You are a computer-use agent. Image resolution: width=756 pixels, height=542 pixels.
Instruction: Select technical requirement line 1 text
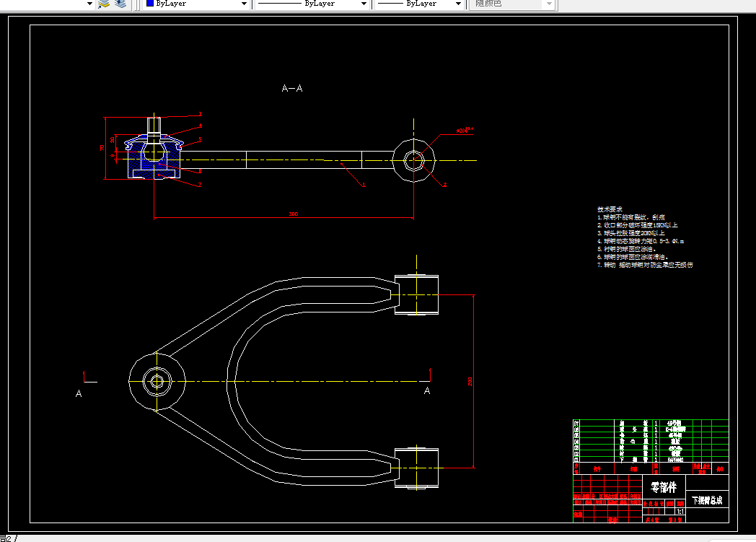(630, 217)
